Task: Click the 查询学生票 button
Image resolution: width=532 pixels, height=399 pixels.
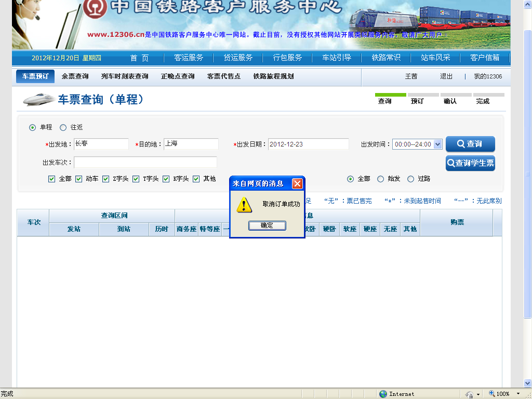Action: point(470,163)
